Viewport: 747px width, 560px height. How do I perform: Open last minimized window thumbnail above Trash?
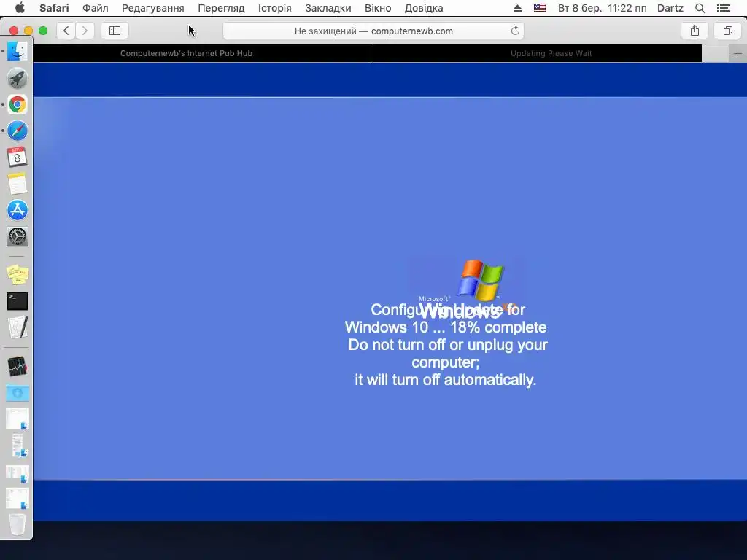pyautogui.click(x=18, y=499)
